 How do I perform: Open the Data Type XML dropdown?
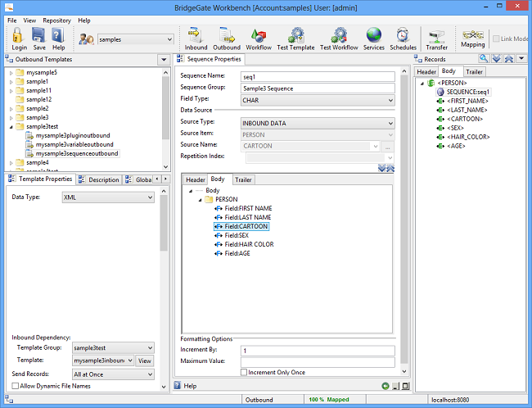tap(150, 197)
